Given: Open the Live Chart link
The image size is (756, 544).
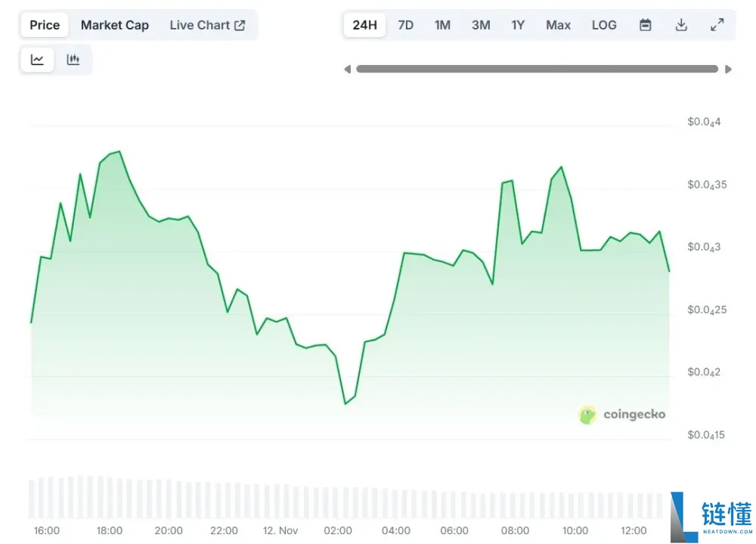Looking at the screenshot, I should (207, 25).
